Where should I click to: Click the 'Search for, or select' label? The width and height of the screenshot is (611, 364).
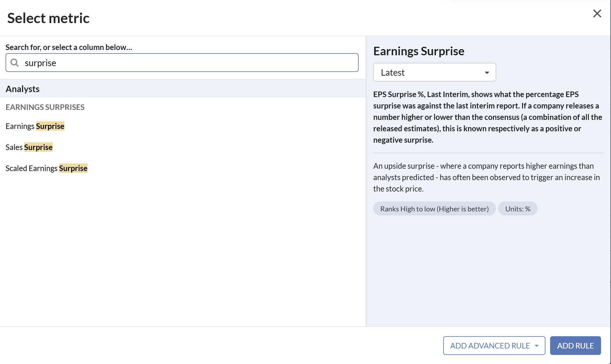(69, 47)
